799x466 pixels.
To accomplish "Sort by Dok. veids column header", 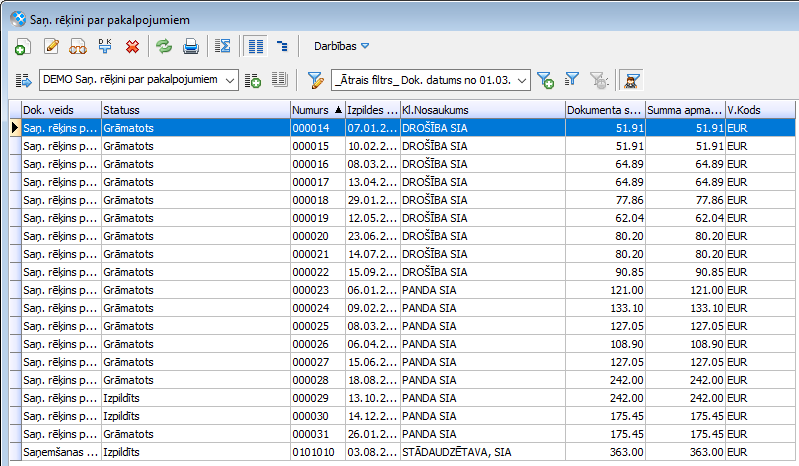I will tap(61, 110).
